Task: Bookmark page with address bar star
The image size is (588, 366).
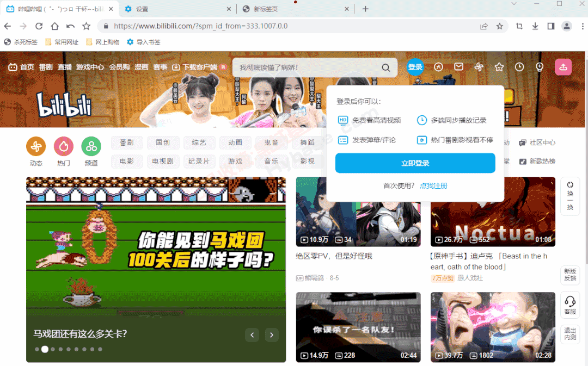Action: pyautogui.click(x=499, y=26)
